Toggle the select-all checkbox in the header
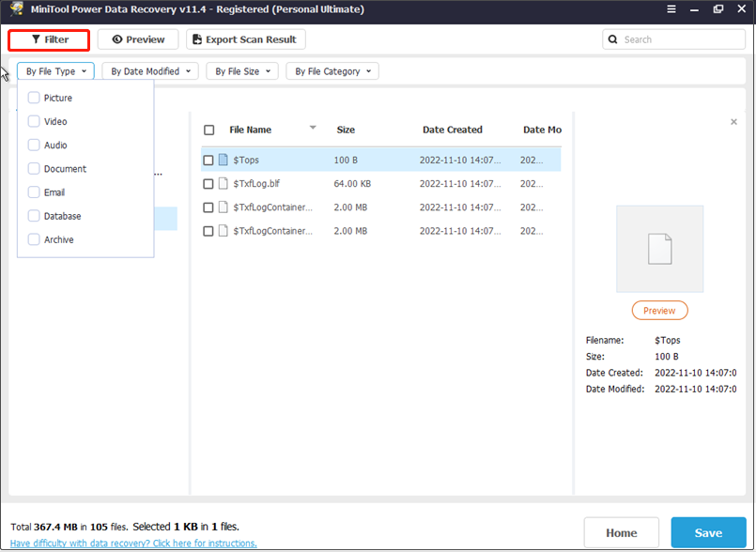Image resolution: width=756 pixels, height=552 pixels. pos(209,130)
